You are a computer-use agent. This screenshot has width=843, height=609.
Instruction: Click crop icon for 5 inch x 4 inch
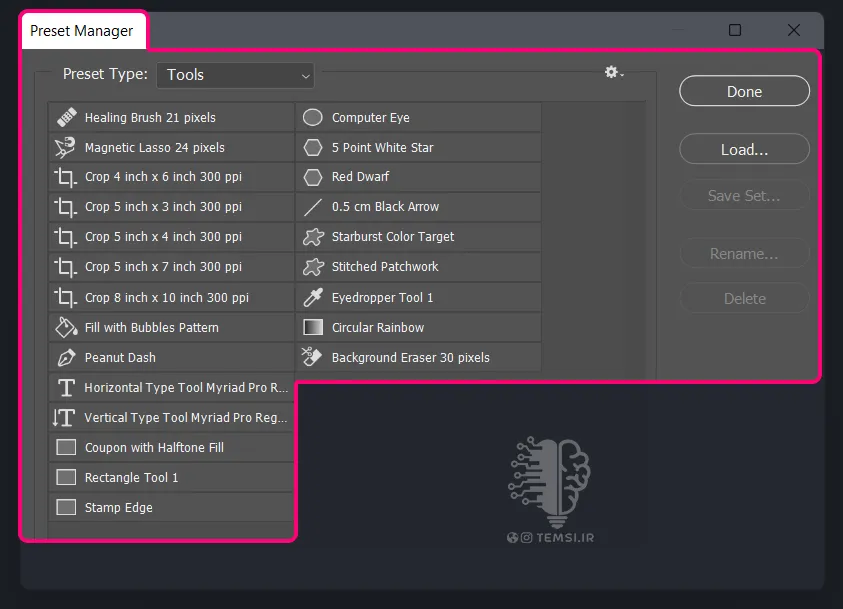(x=66, y=237)
